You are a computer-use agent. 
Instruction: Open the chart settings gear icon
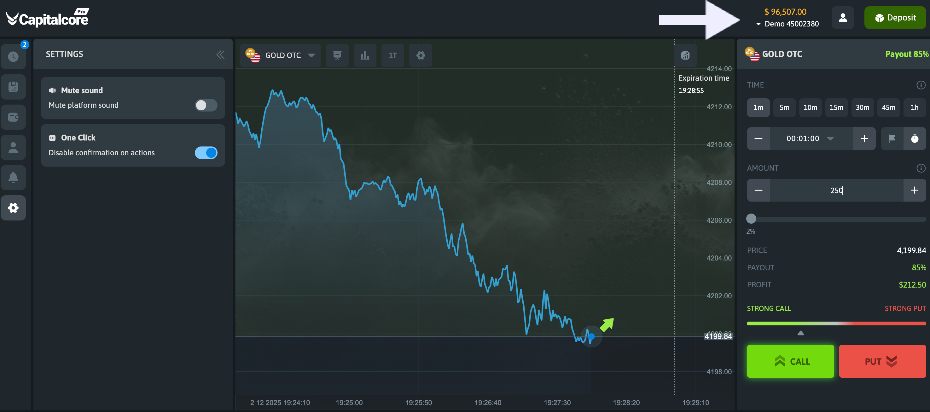pos(421,56)
